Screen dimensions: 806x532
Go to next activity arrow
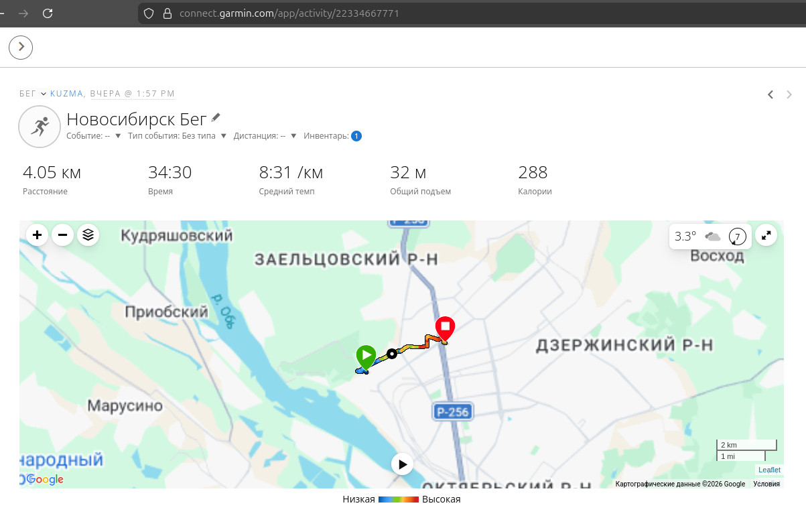click(x=789, y=94)
